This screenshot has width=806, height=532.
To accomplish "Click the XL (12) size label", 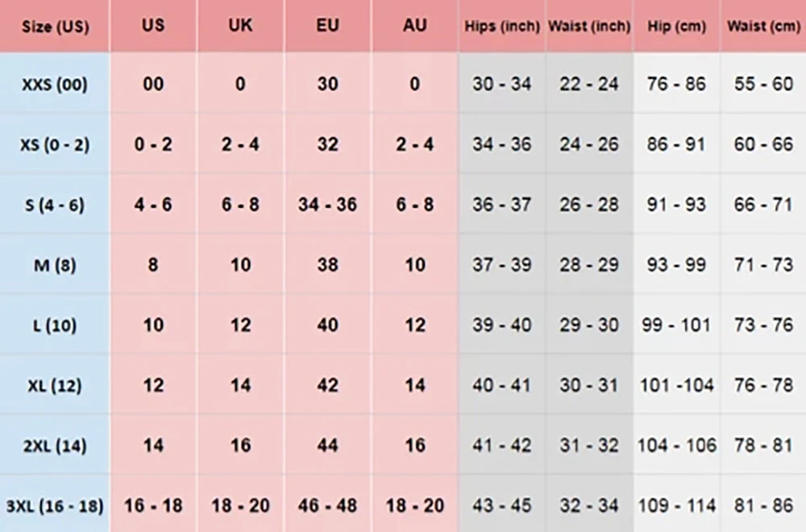I will (x=55, y=386).
